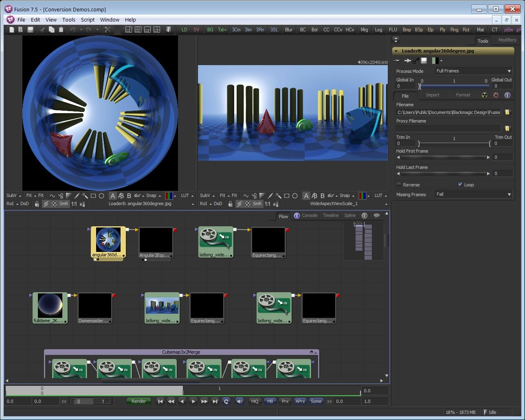
Task: Open the Tools menu
Action: (x=68, y=20)
